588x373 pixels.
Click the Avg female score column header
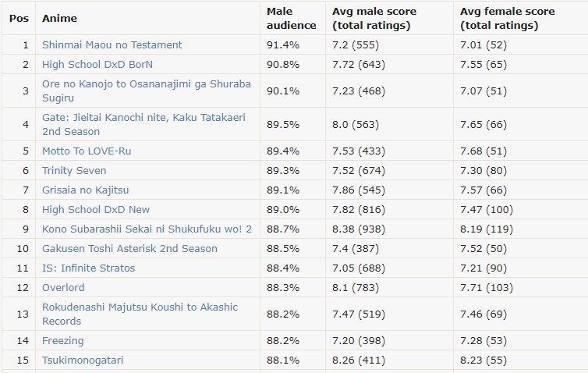[508, 19]
